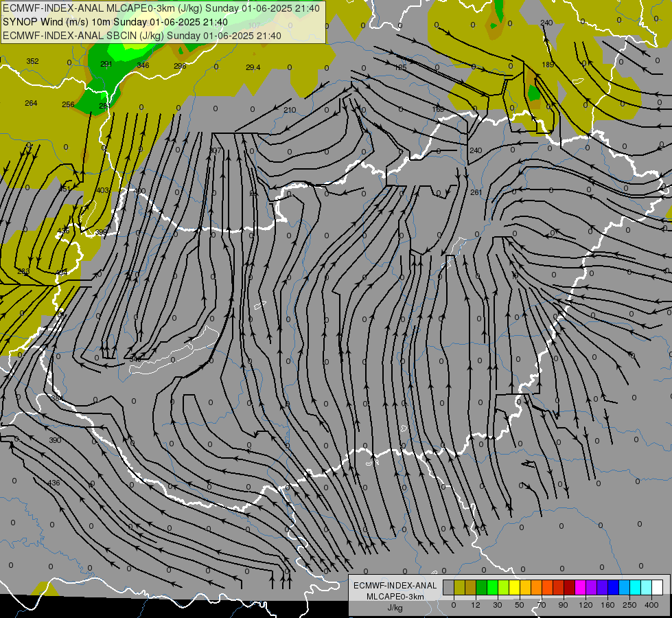
Task: Select the dark green legend swatch
Action: click(x=482, y=587)
